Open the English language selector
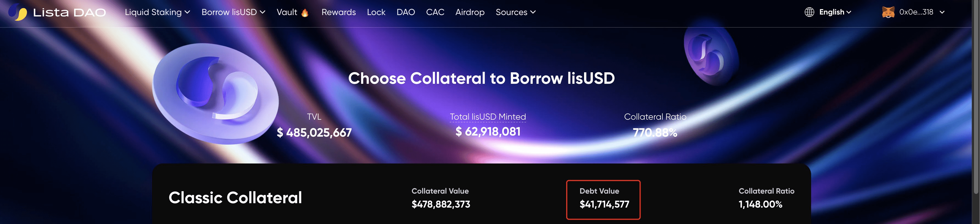 click(x=835, y=12)
